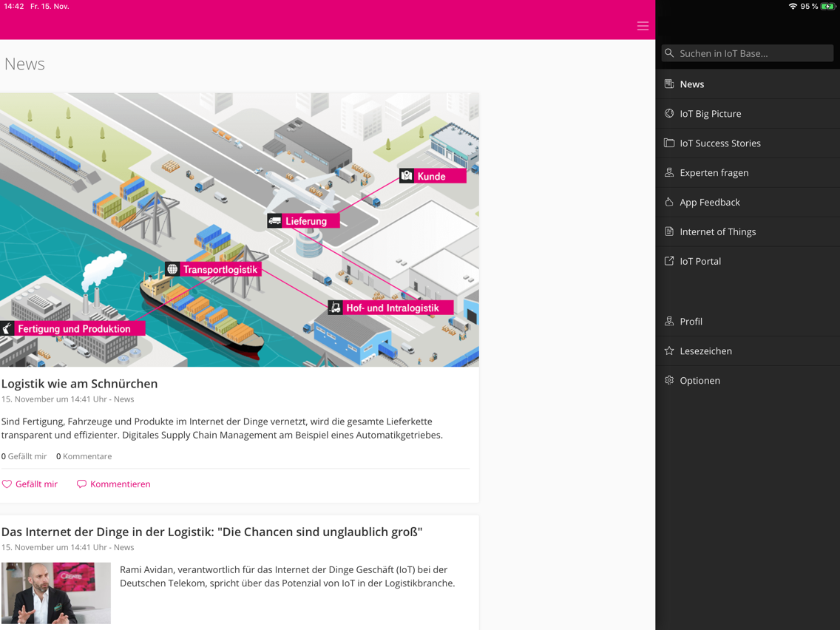Image resolution: width=840 pixels, height=630 pixels.
Task: Click the App Feedback thumbs-up icon
Action: tap(669, 201)
